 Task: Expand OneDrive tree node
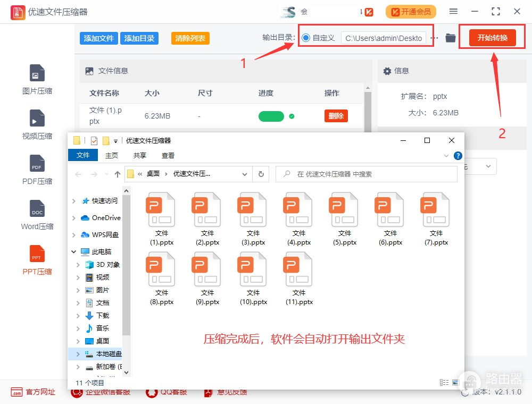click(x=74, y=218)
